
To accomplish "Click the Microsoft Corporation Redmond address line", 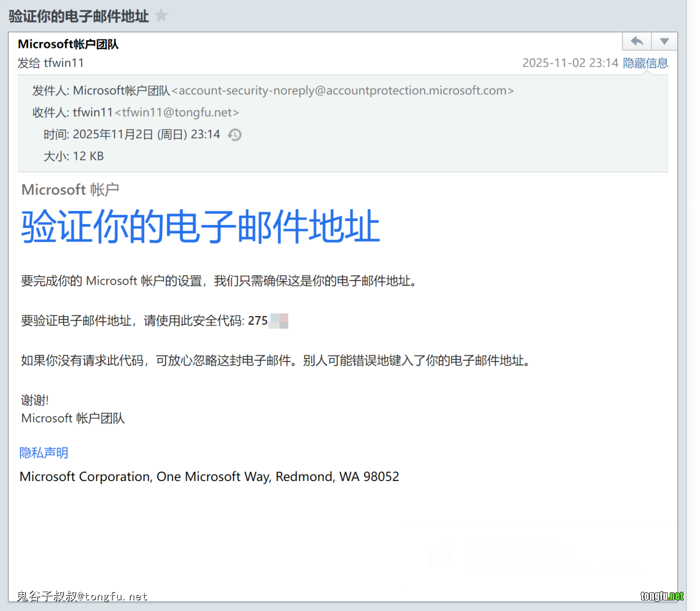I will tap(209, 476).
